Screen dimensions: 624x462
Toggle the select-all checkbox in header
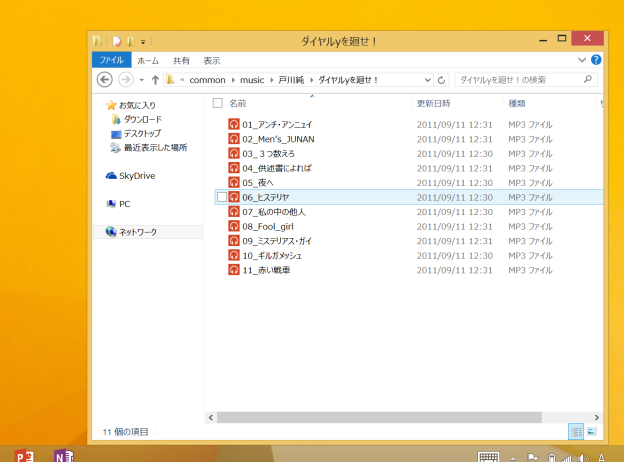coord(218,103)
